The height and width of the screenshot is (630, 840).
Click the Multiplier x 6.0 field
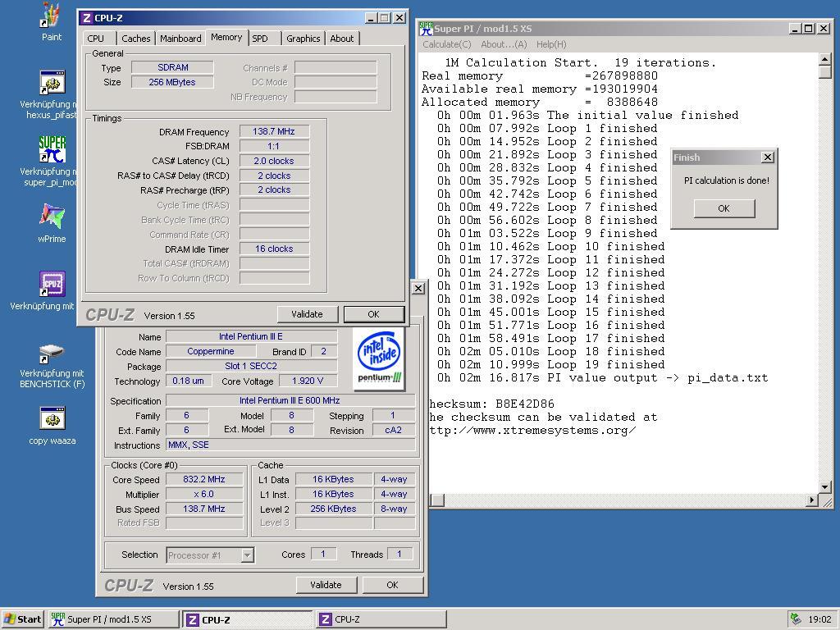[x=204, y=494]
